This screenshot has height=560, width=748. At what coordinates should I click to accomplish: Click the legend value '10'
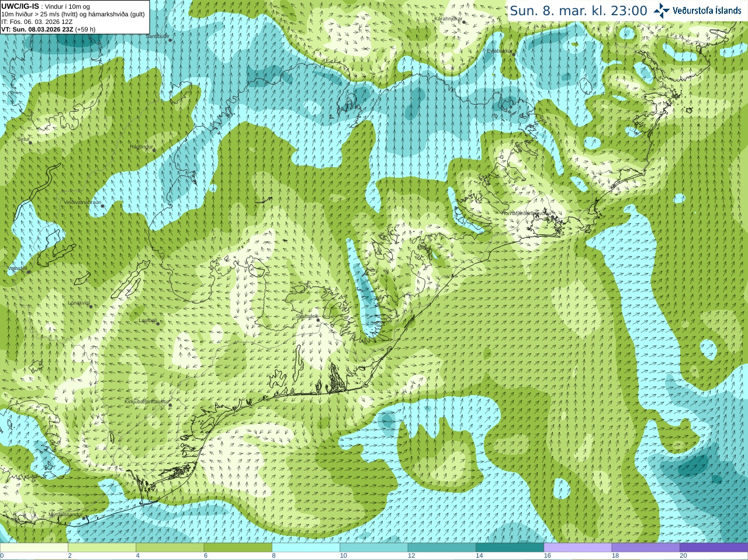[344, 556]
